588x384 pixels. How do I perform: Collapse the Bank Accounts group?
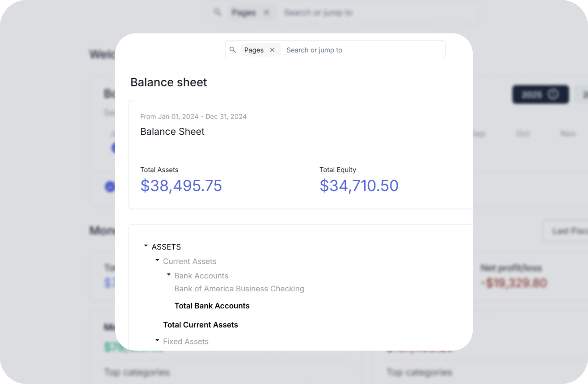pos(169,275)
